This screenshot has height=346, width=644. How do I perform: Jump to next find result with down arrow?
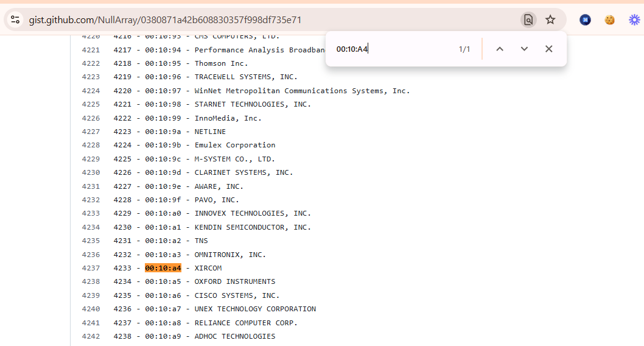point(524,49)
